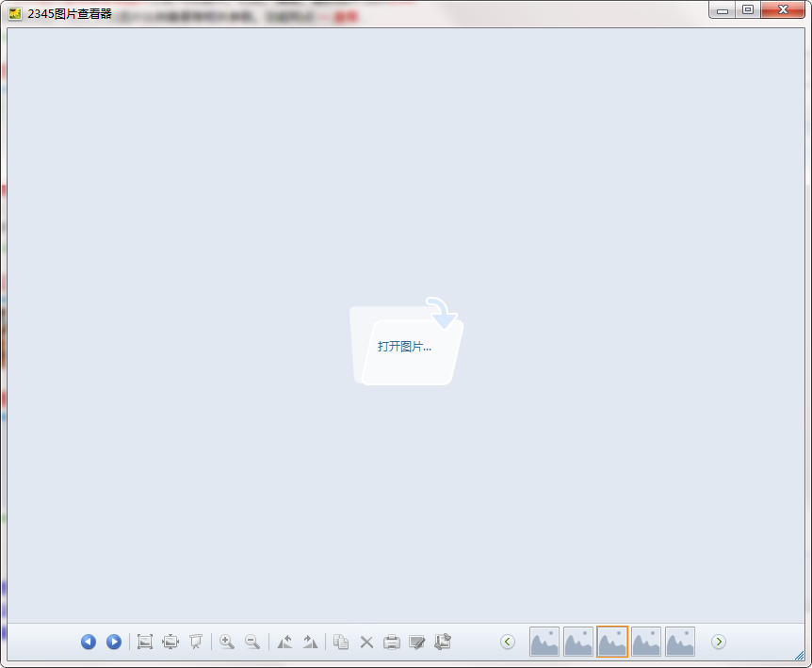The width and height of the screenshot is (812, 668).
Task: Select the first thumbnail in the strip
Action: (544, 642)
